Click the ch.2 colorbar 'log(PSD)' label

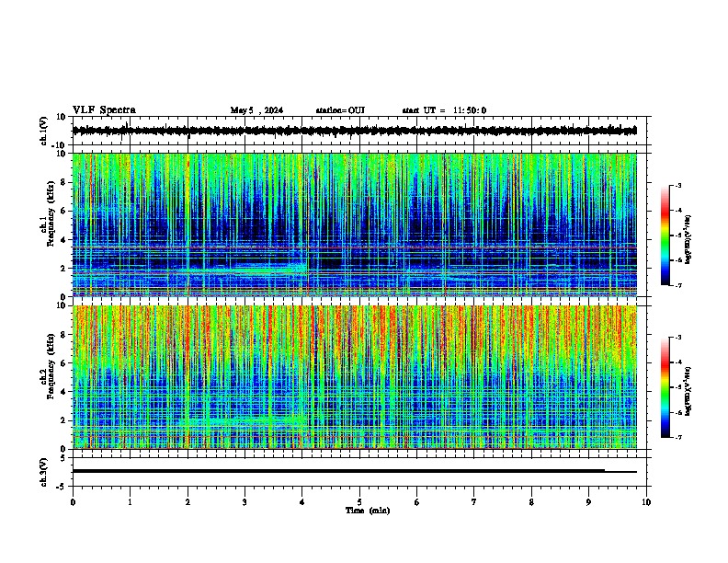point(688,391)
